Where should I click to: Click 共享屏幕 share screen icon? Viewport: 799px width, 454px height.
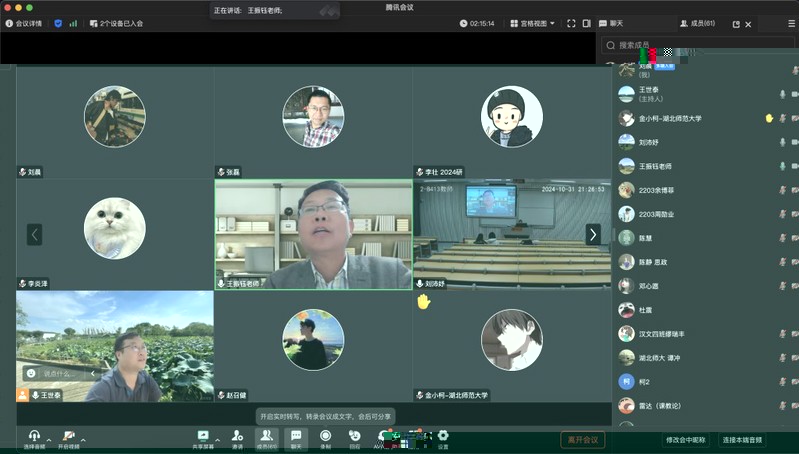[203, 439]
